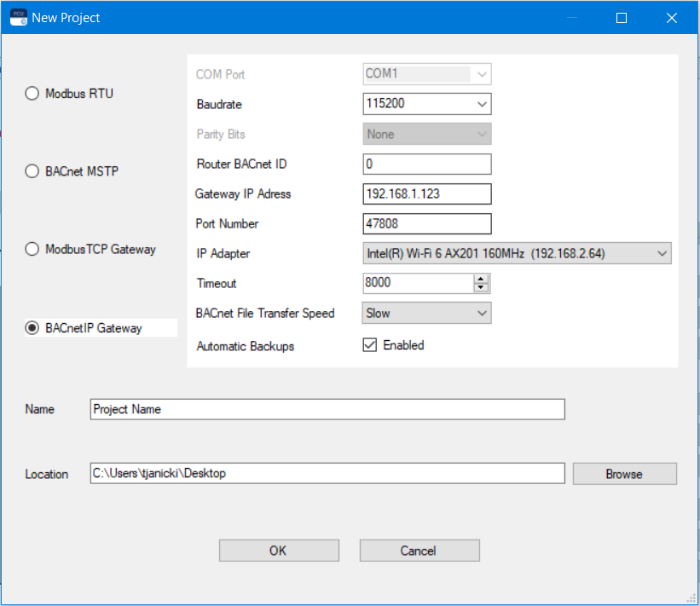Open the Baudrate dropdown
The image size is (700, 606).
[x=483, y=104]
